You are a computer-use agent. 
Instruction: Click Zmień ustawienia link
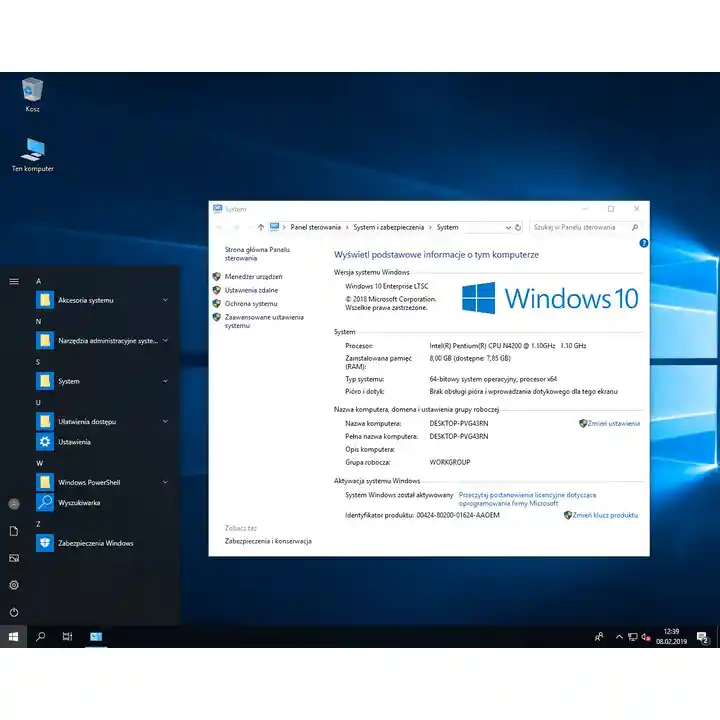pyautogui.click(x=613, y=423)
